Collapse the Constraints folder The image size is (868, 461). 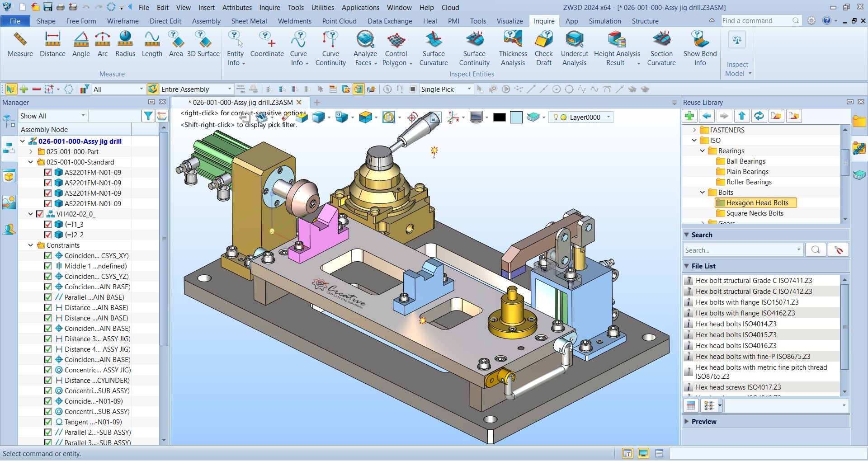tap(31, 245)
